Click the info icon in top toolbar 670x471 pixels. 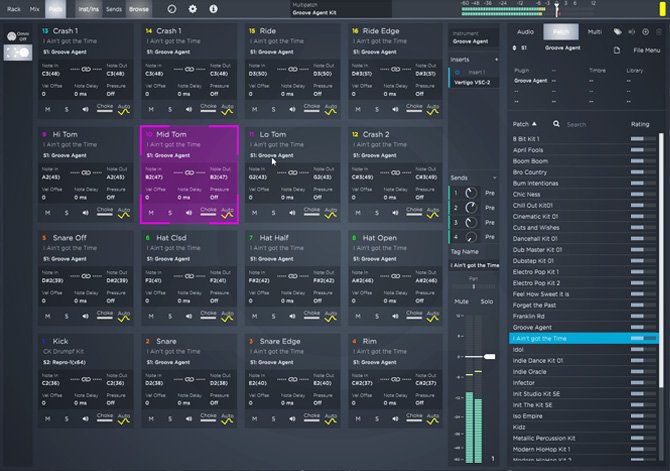point(212,8)
